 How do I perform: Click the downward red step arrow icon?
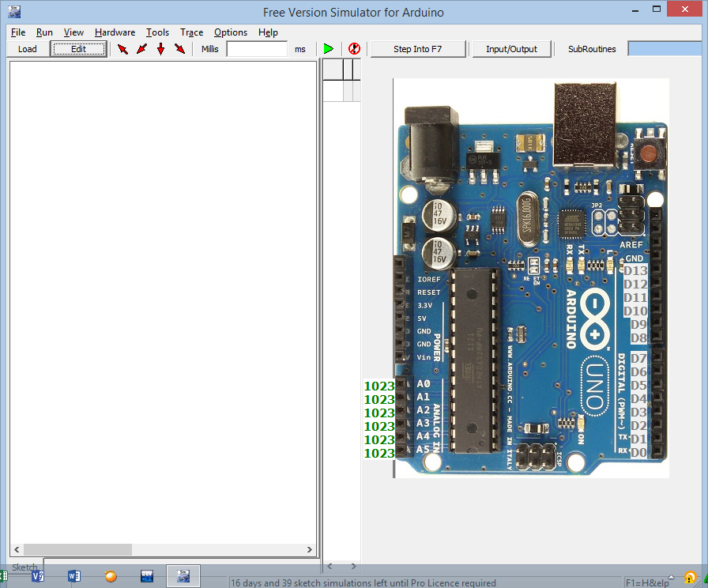160,48
